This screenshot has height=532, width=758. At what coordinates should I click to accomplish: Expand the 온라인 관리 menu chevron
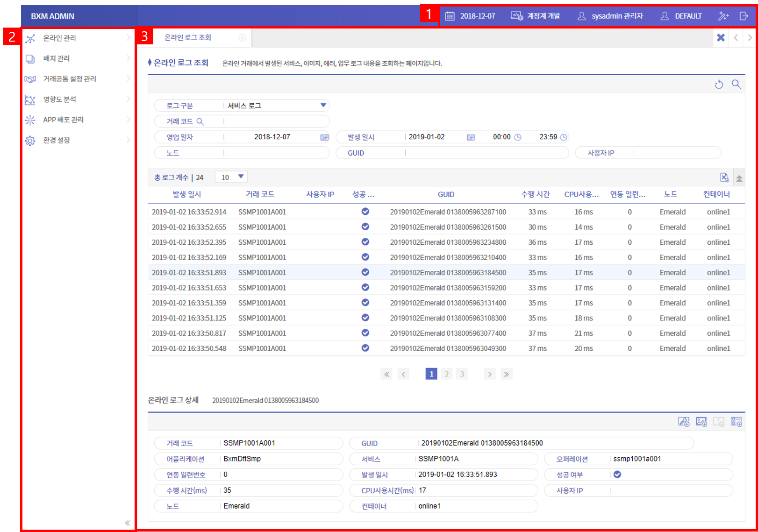[128, 38]
